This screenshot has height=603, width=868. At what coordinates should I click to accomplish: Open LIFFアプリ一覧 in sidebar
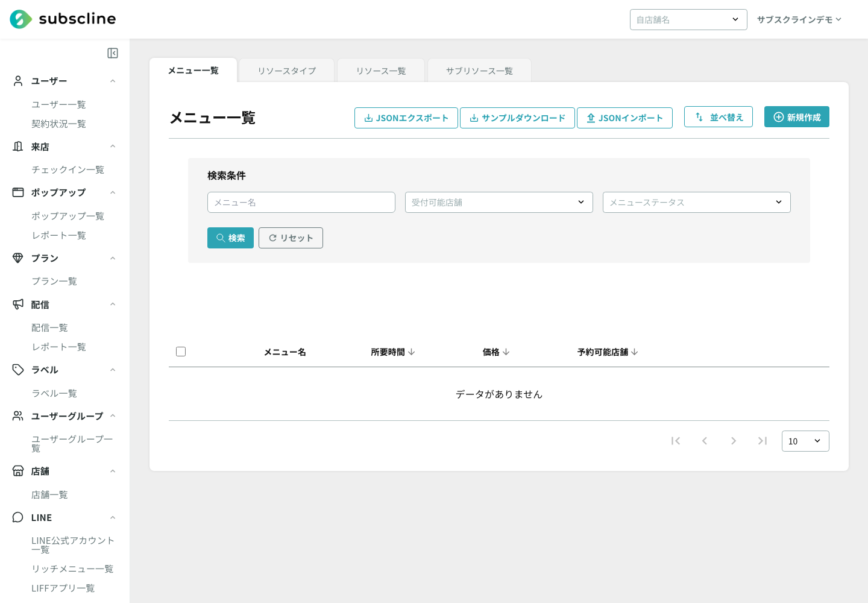(x=63, y=588)
